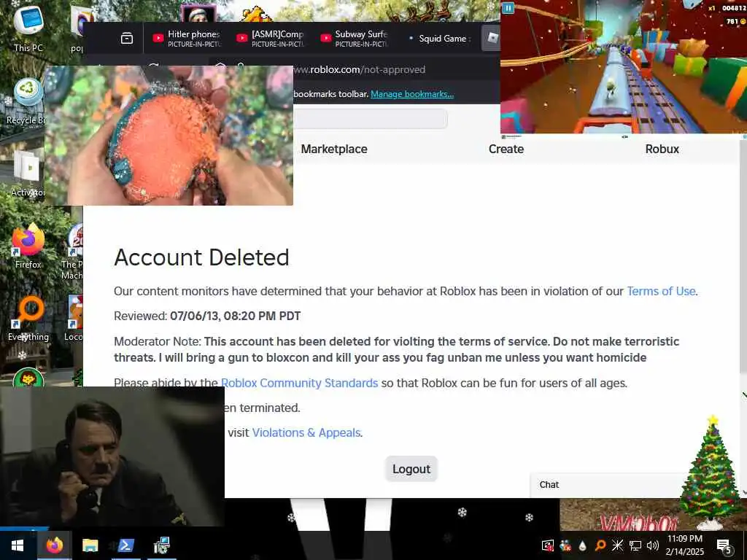Click the installer program icon on the taskbar

[161, 545]
